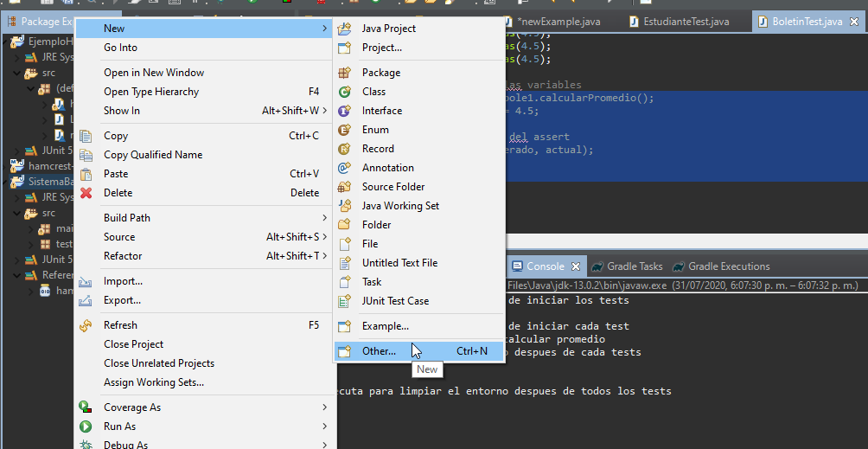The width and height of the screenshot is (868, 449).
Task: Open the Gradle Tasks view tab
Action: (x=627, y=266)
